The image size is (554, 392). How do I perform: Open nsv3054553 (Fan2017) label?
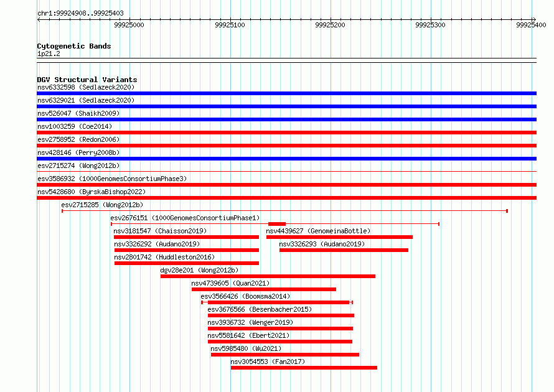click(x=268, y=362)
